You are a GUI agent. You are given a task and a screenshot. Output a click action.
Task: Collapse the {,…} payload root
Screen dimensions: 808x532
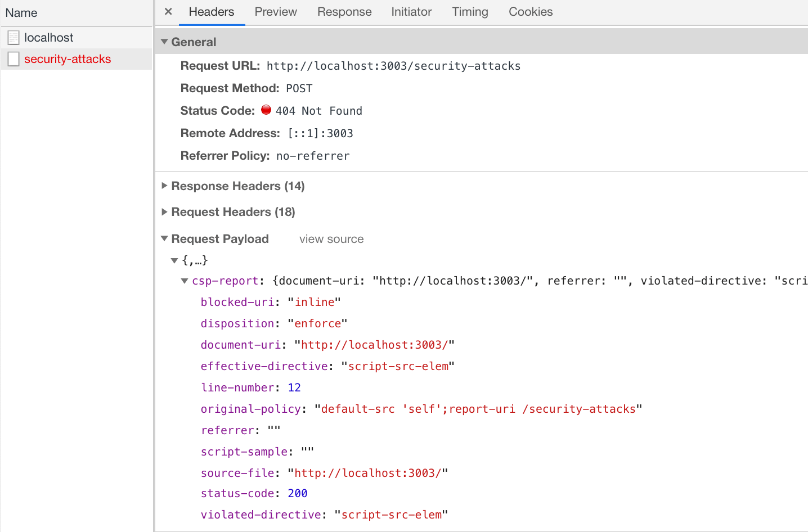click(x=174, y=260)
